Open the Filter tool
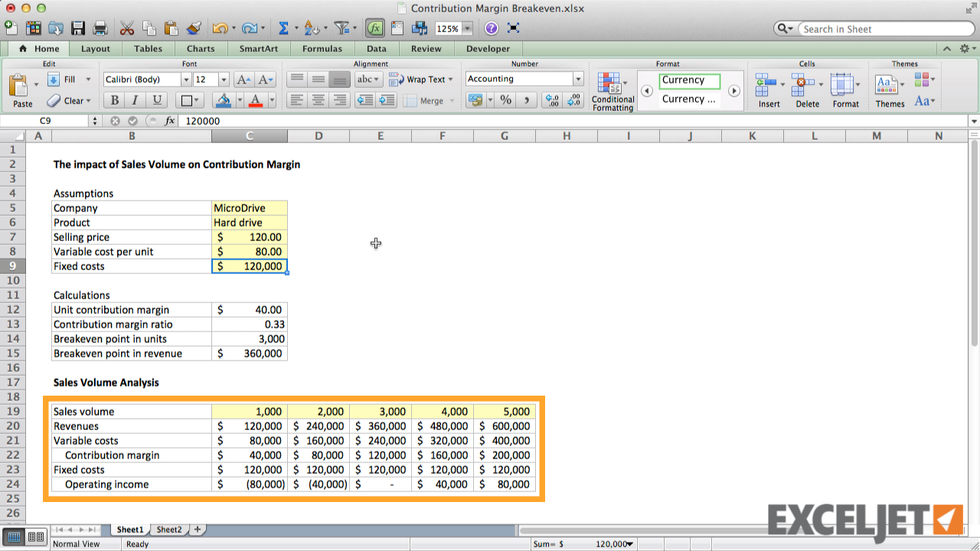The width and height of the screenshot is (980, 551). click(342, 28)
